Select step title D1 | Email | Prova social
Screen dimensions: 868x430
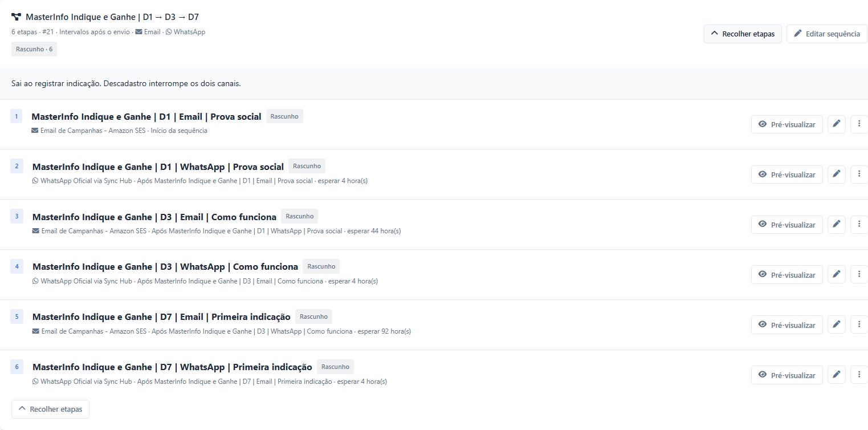[x=146, y=116]
